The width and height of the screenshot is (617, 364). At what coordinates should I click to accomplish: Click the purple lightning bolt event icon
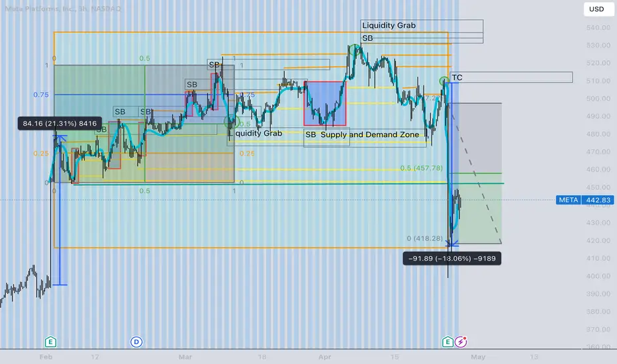(461, 342)
